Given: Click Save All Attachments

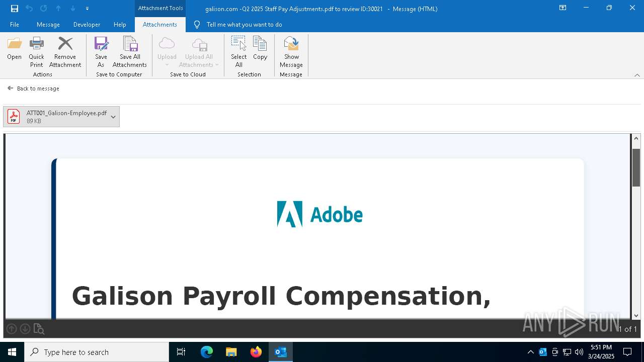Looking at the screenshot, I should pyautogui.click(x=130, y=52).
